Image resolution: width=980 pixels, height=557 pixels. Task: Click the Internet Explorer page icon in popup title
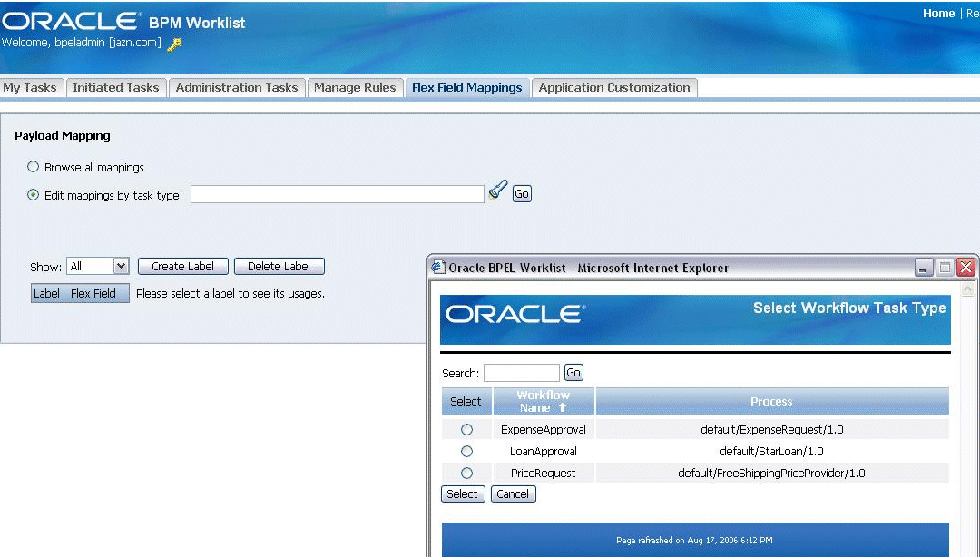(x=439, y=267)
